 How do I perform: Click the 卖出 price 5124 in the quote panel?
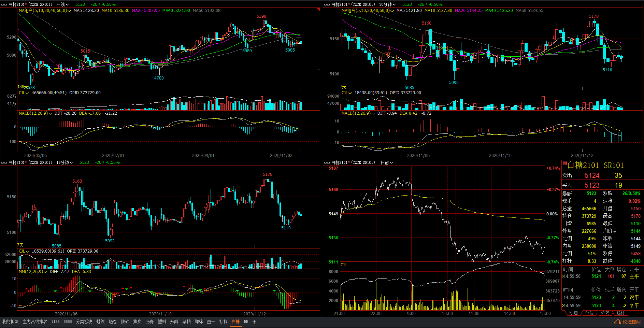click(592, 175)
